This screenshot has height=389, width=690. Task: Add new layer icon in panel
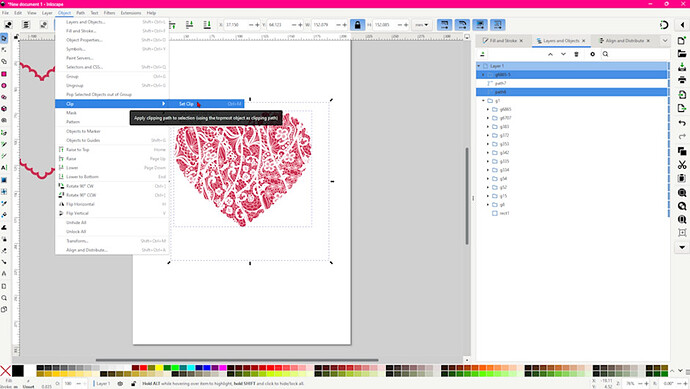coord(482,54)
